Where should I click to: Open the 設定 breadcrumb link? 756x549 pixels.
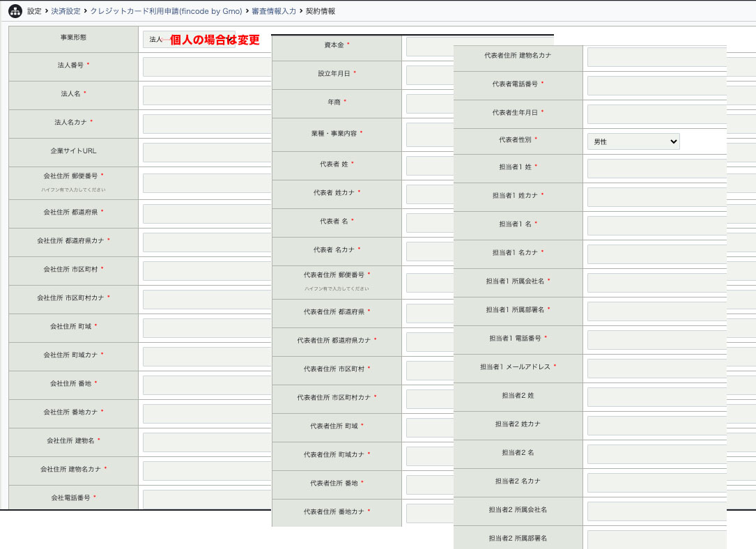[x=34, y=11]
